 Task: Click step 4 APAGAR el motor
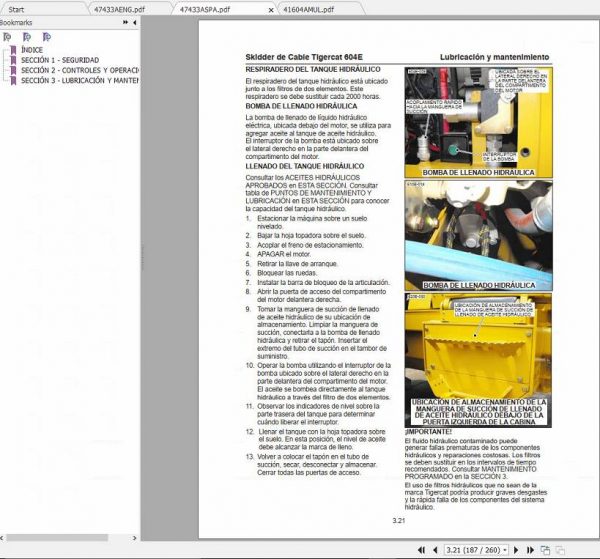tap(284, 254)
